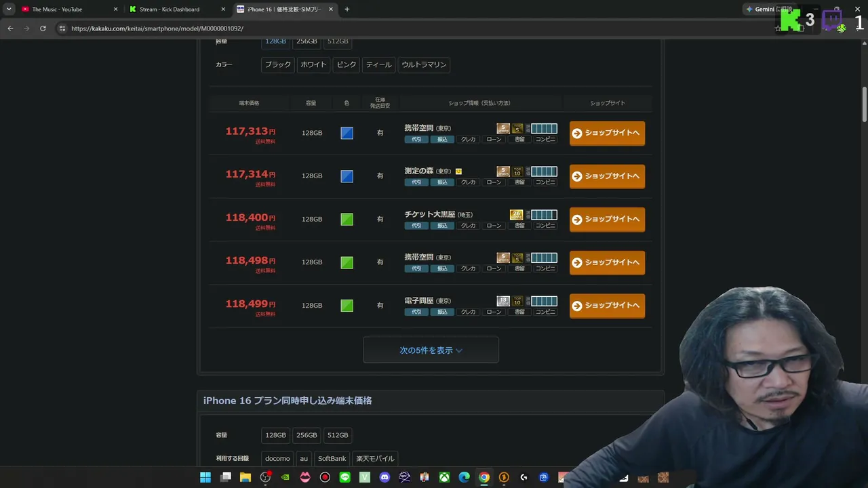Viewport: 868px width, 488px height.
Task: Expand 次の5件を表示 to show more shops
Action: click(x=431, y=350)
